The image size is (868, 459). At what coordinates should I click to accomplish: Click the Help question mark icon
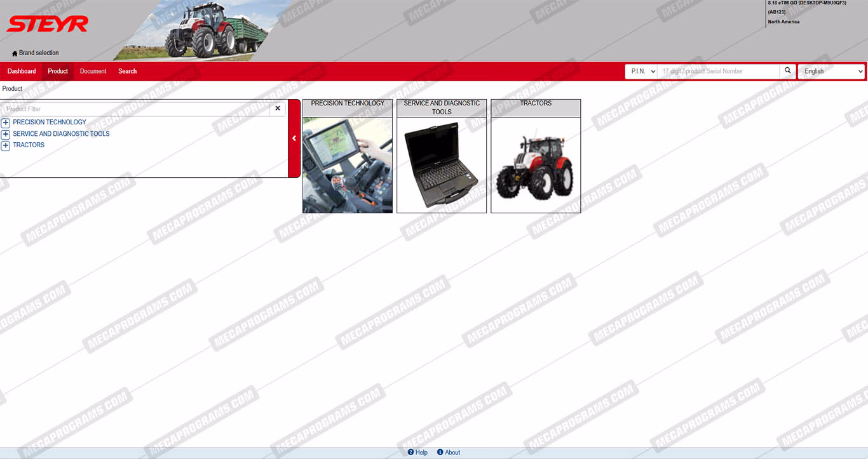[x=411, y=453]
